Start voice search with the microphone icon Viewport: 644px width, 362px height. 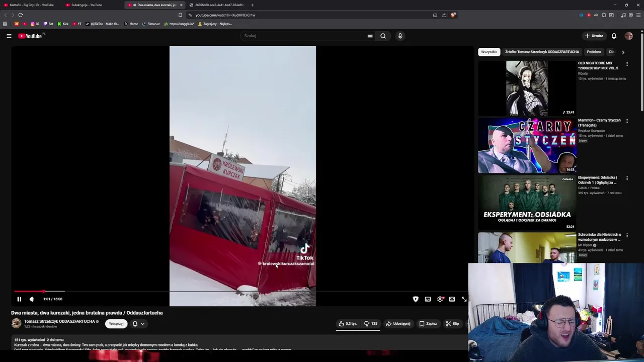(400, 36)
